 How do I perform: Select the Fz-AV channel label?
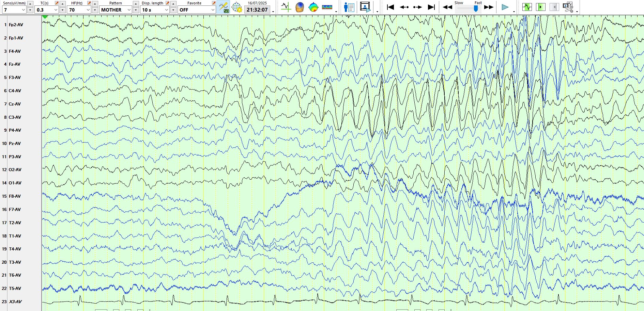click(15, 64)
